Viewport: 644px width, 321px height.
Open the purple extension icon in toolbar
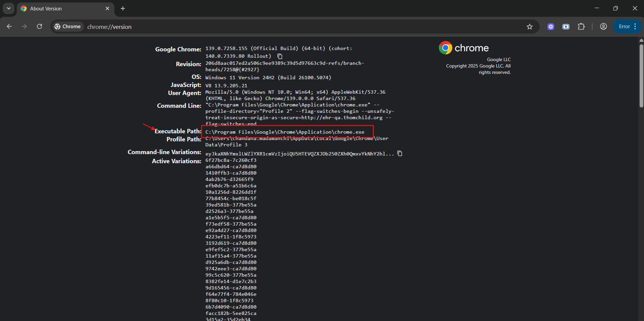click(551, 27)
